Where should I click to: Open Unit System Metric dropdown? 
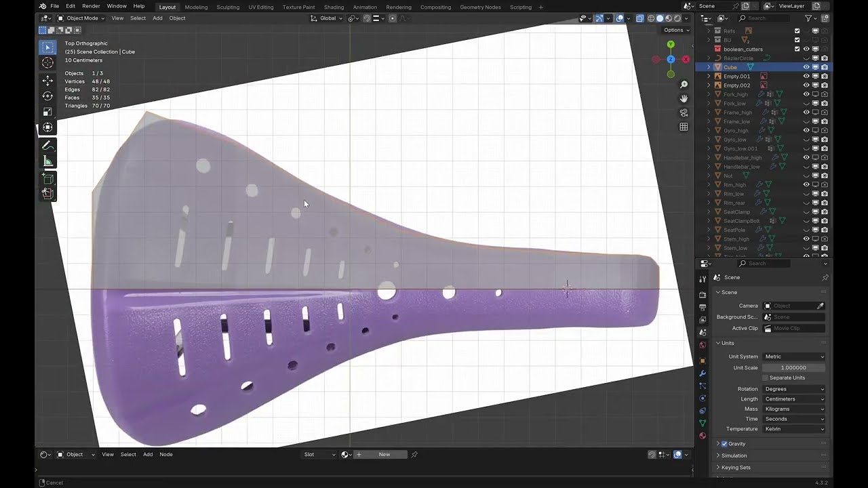point(794,357)
